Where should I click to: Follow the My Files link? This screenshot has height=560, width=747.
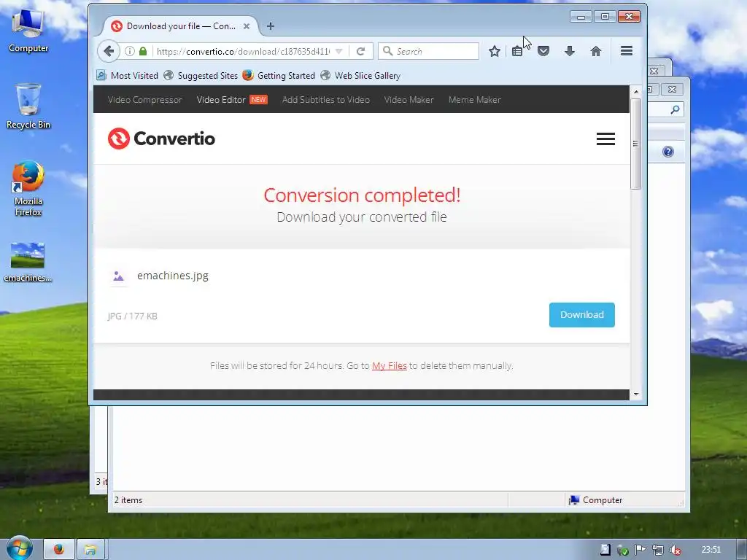390,366
